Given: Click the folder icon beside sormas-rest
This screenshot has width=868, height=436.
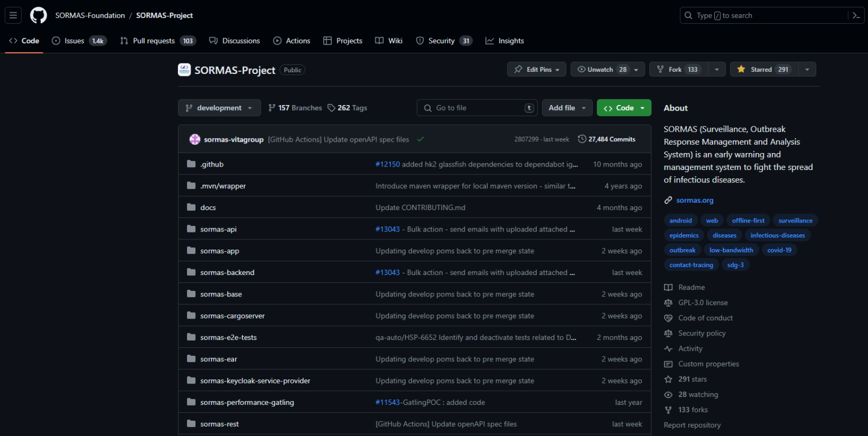Looking at the screenshot, I should [x=191, y=424].
